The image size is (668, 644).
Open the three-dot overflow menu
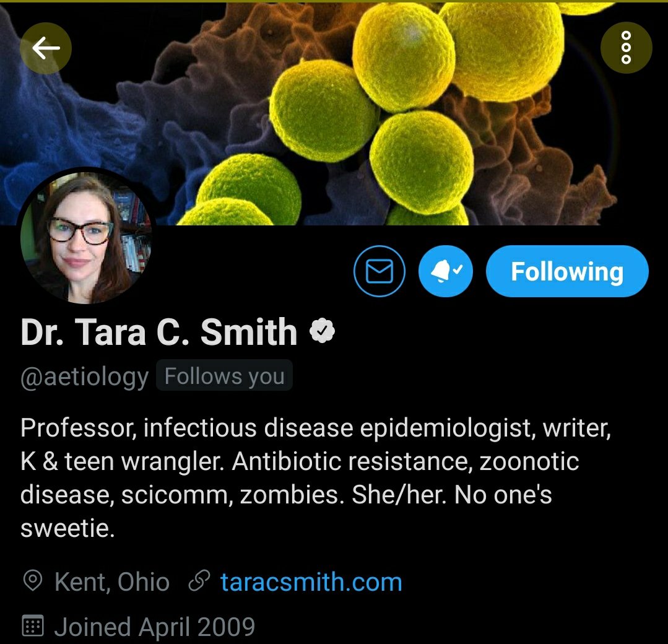pos(626,48)
